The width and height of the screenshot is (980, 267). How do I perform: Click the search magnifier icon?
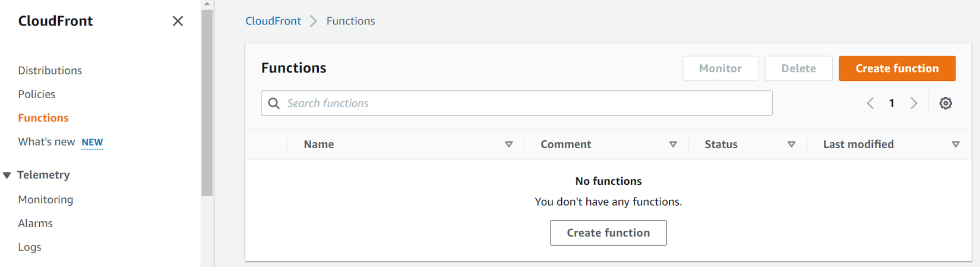[x=274, y=103]
